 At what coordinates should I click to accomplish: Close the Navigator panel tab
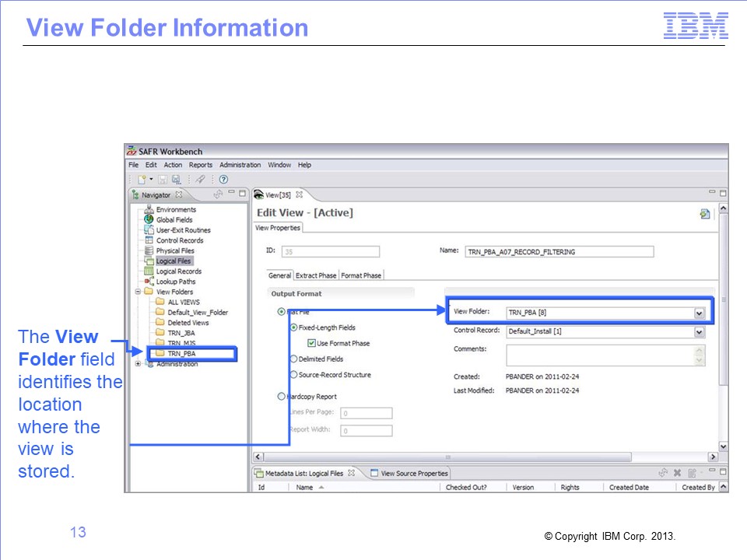179,194
